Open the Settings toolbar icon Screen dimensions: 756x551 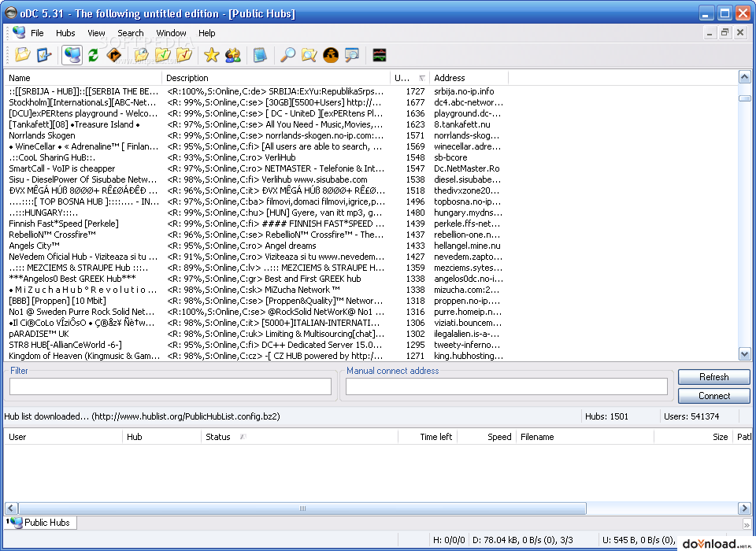(43, 55)
